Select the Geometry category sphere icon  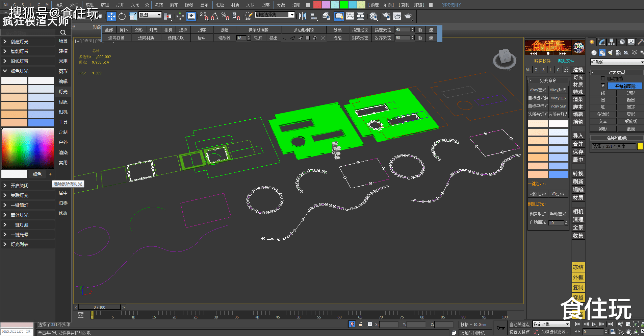point(594,52)
